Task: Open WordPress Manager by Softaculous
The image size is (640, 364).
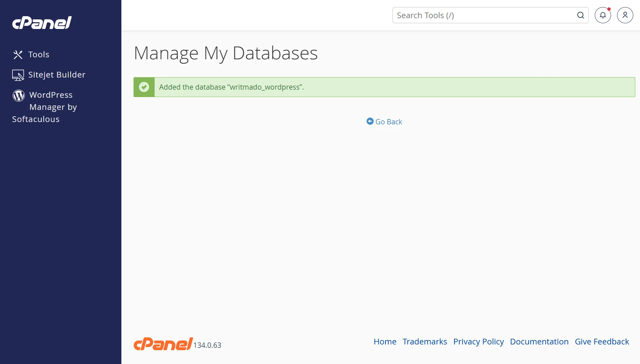Action: pos(45,107)
